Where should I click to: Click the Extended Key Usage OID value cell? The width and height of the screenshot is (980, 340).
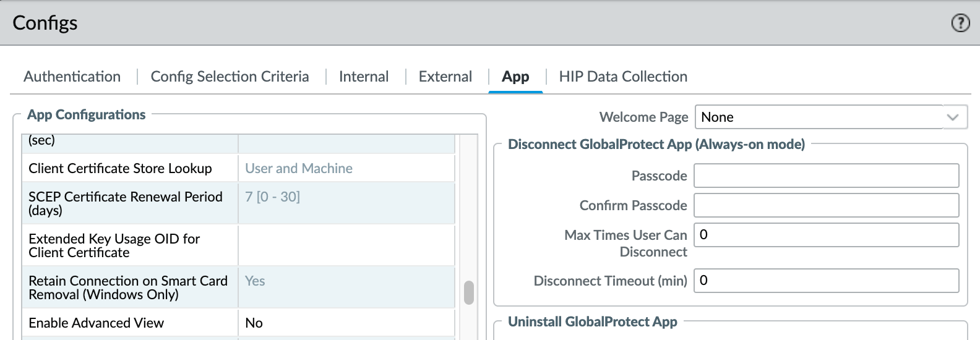(346, 245)
